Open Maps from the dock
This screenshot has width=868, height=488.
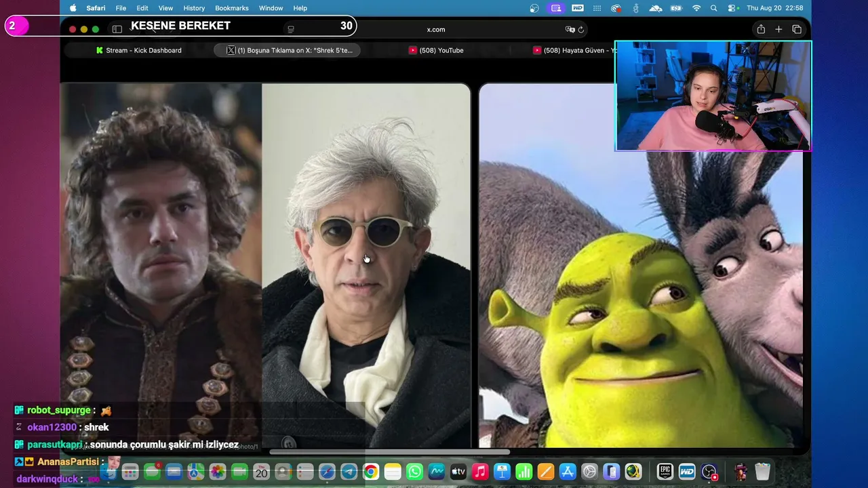[195, 472]
